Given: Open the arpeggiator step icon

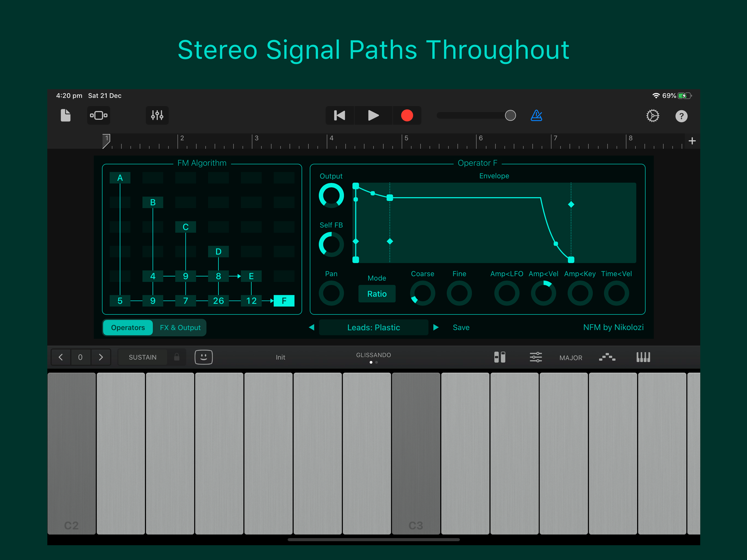Looking at the screenshot, I should pyautogui.click(x=607, y=357).
